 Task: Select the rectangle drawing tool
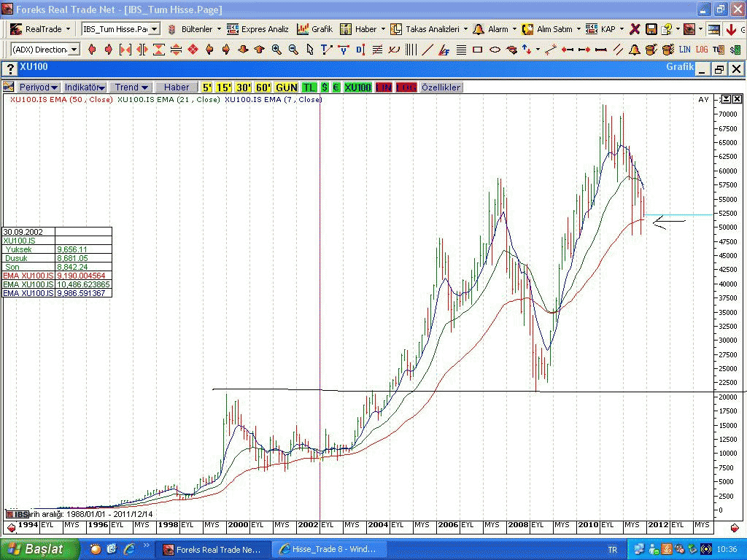tap(477, 50)
